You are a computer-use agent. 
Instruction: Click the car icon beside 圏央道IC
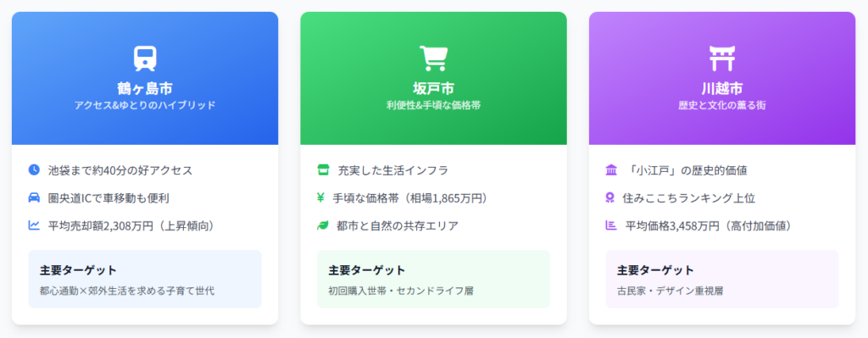tap(34, 197)
